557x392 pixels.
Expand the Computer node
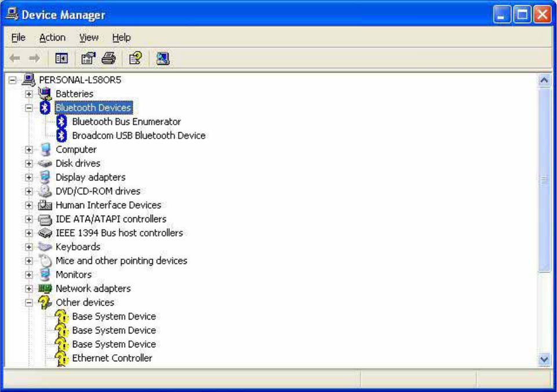click(x=29, y=150)
